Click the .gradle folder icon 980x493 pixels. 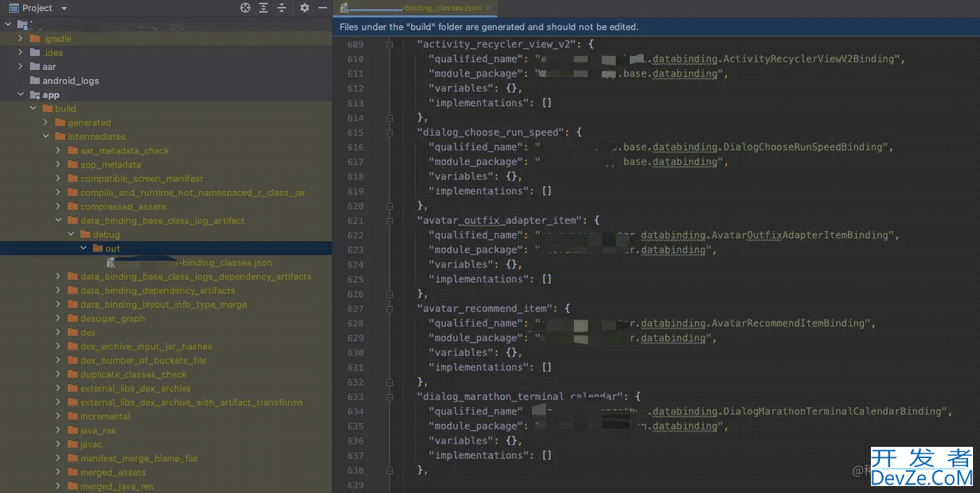[35, 38]
